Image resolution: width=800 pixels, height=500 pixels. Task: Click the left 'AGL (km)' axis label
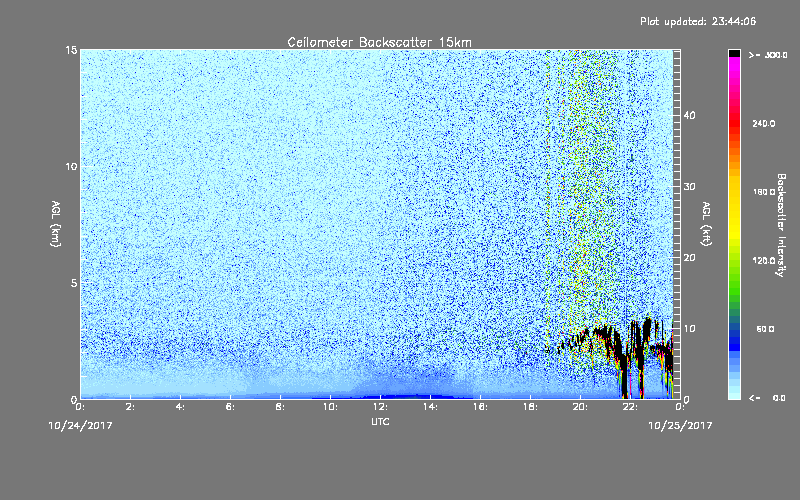[56, 223]
